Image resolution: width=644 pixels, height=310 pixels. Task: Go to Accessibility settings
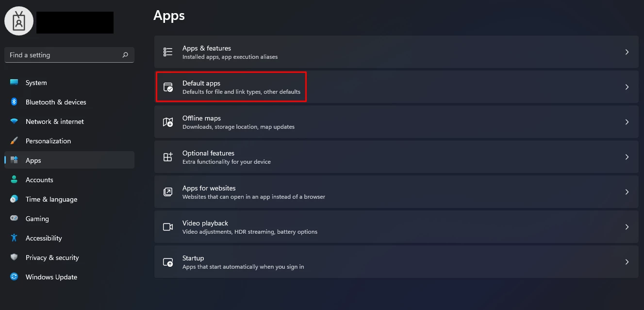tap(69, 238)
